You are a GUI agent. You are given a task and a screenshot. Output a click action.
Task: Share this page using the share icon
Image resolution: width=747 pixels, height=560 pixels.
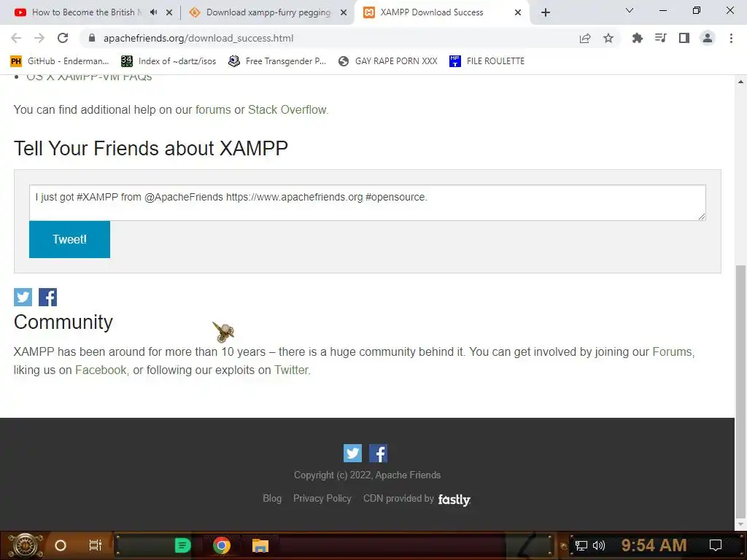585,38
